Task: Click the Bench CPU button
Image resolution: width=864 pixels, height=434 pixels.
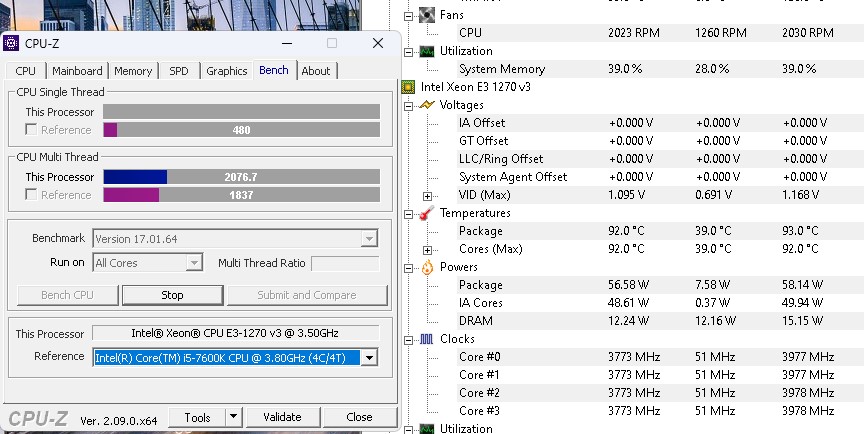Action: [67, 295]
